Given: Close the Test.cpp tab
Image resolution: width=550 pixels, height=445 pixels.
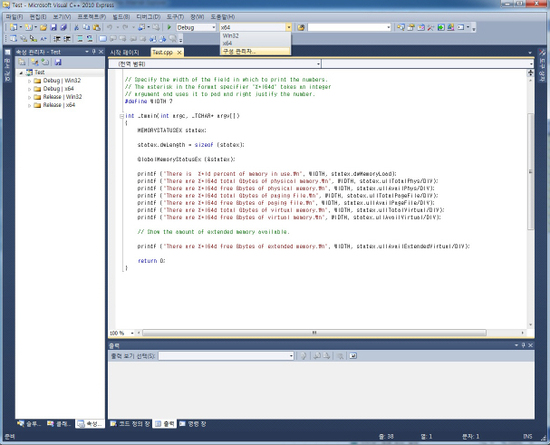Looking at the screenshot, I should pyautogui.click(x=179, y=53).
